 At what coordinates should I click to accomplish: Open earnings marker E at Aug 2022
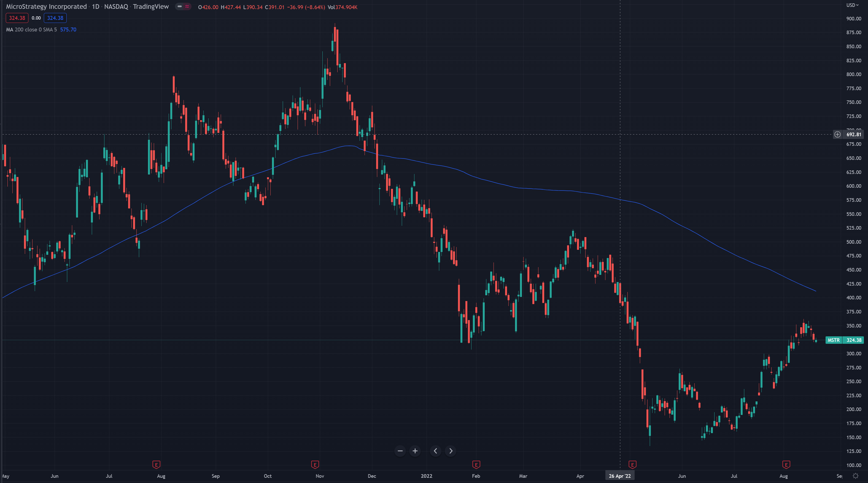tap(786, 465)
